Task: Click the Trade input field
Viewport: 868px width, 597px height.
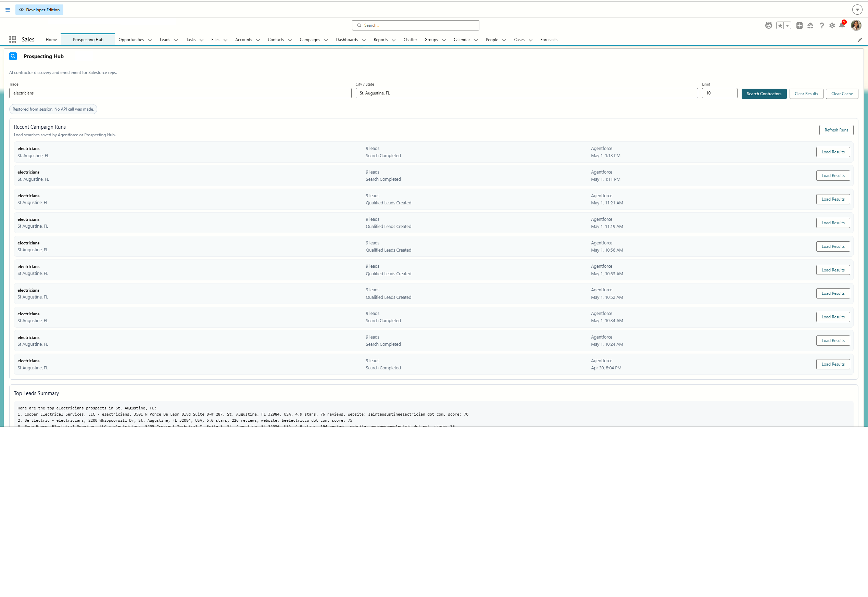Action: click(180, 93)
